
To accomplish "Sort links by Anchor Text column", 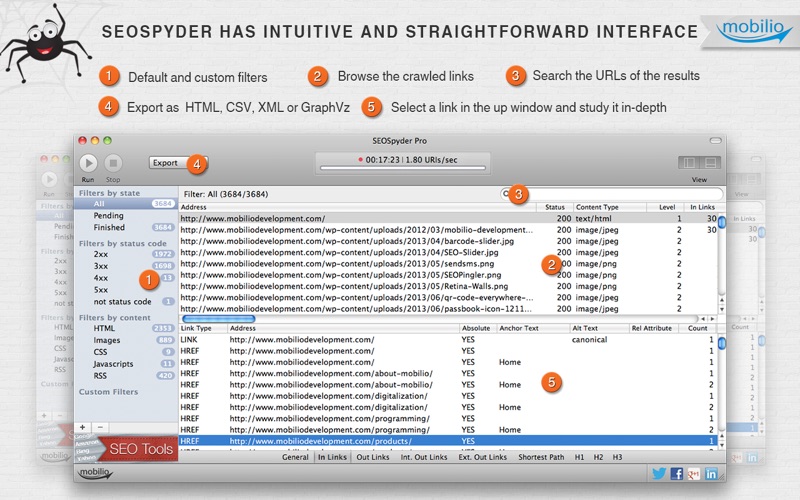I will tap(533, 328).
